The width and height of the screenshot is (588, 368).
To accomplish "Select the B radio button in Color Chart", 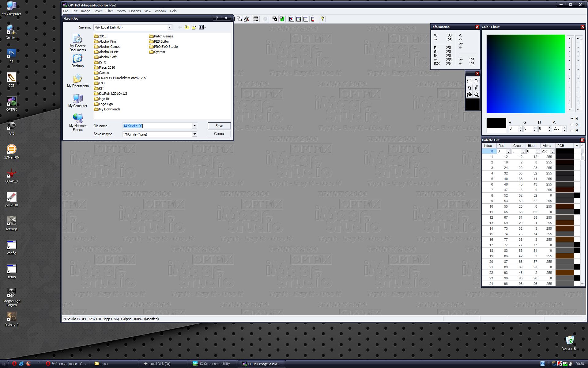I will pos(572,131).
